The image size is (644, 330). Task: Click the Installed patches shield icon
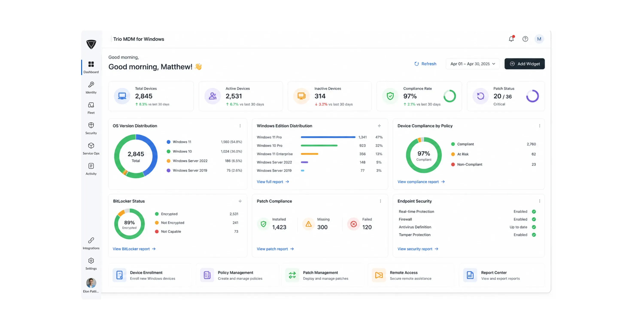(263, 224)
